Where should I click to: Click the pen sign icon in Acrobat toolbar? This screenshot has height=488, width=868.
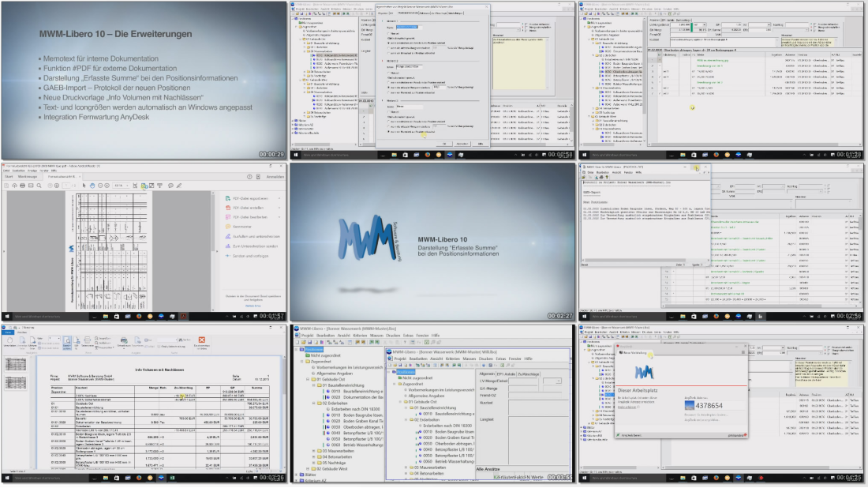179,186
